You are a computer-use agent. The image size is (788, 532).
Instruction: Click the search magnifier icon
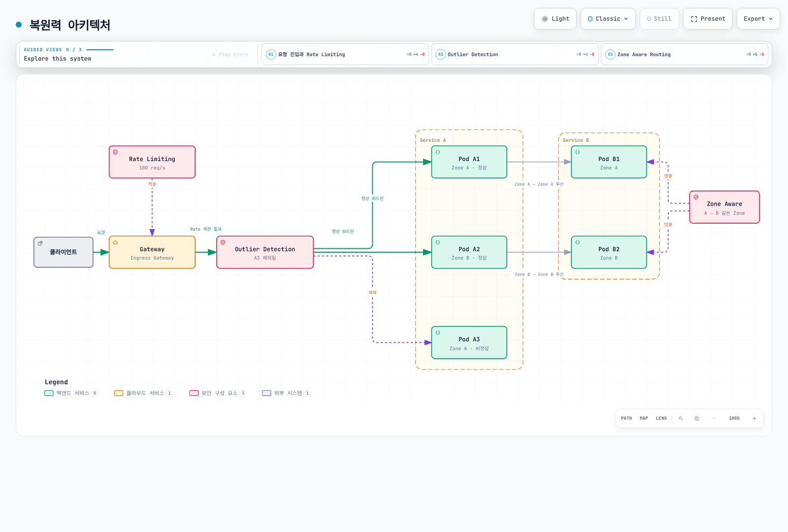[x=681, y=418]
